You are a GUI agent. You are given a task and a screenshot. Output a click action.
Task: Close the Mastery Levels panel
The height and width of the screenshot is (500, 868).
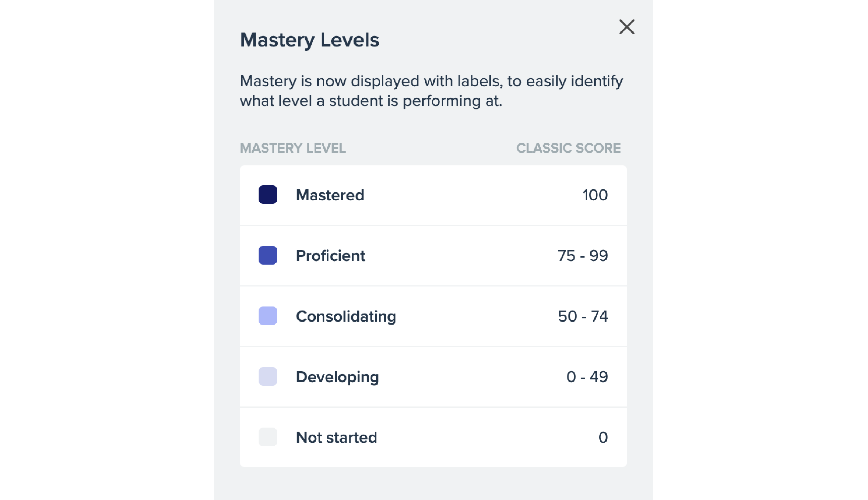[x=626, y=27]
